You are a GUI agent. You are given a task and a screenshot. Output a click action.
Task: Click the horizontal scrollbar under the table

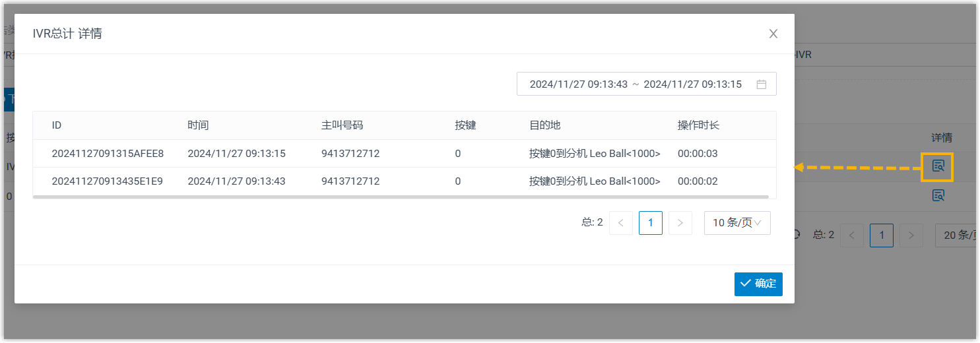point(400,197)
